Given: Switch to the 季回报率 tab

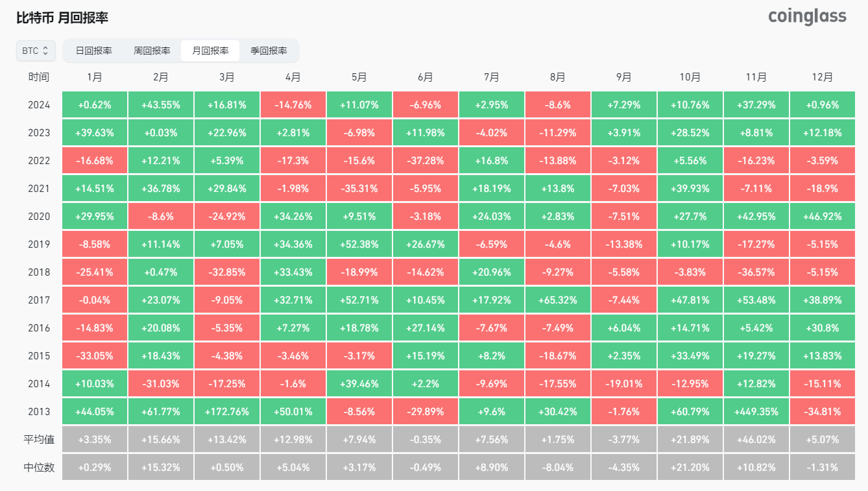Looking at the screenshot, I should (x=269, y=51).
